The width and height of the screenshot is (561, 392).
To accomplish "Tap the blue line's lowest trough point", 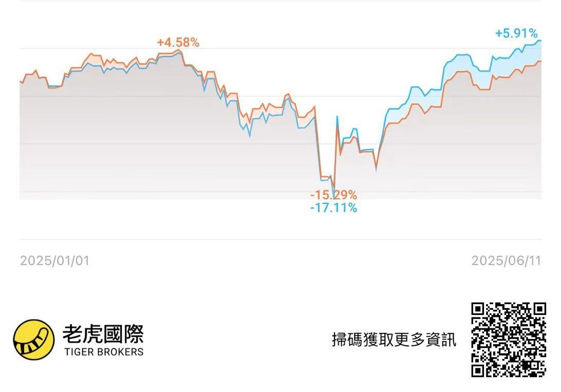I will 334,196.
